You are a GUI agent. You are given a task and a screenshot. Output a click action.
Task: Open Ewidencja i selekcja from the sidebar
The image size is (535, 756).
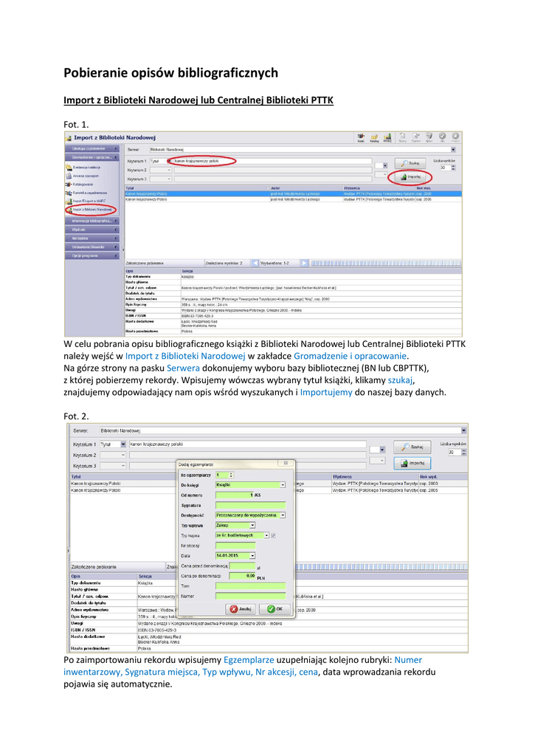point(85,168)
